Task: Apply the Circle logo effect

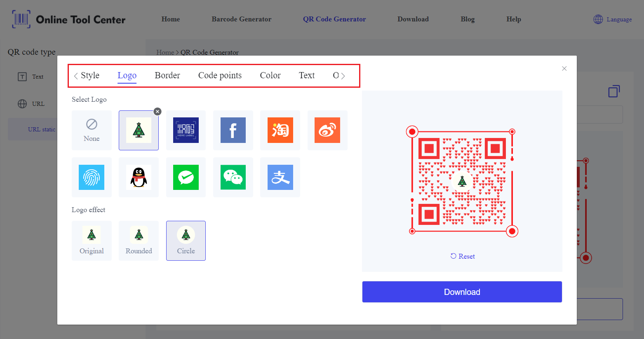Action: (x=186, y=241)
